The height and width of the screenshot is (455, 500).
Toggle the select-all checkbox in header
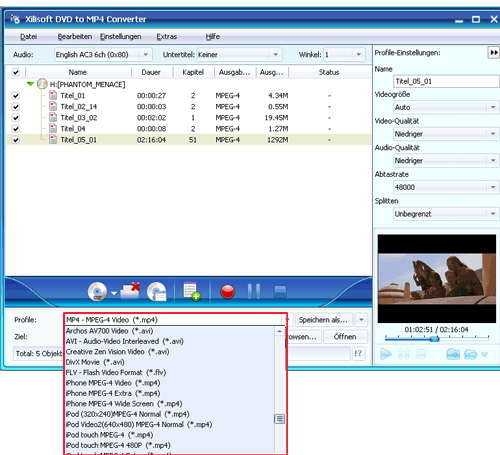click(x=16, y=72)
